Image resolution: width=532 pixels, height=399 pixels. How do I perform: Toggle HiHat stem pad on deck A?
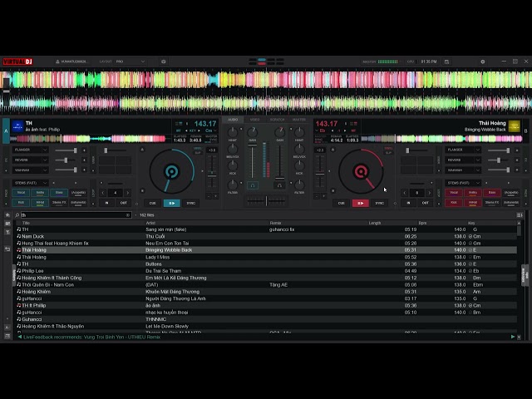pos(40,203)
